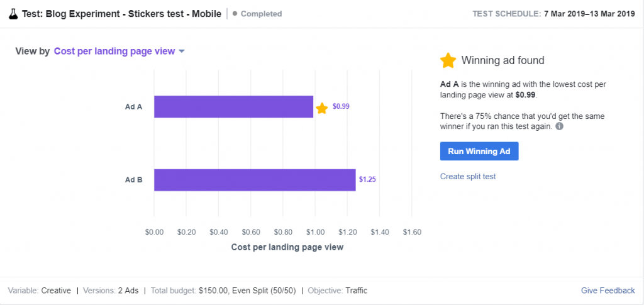Click the flask test icon in header
644x305 pixels.
tap(13, 14)
